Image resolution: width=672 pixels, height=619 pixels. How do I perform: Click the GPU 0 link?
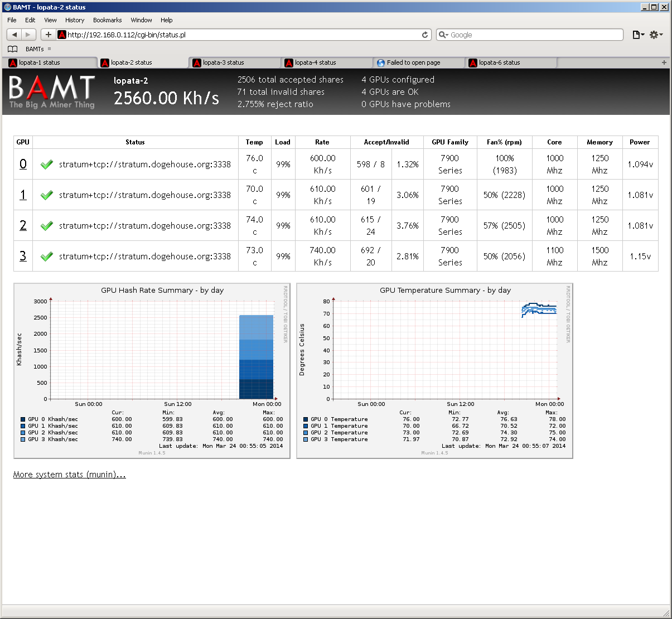[23, 164]
